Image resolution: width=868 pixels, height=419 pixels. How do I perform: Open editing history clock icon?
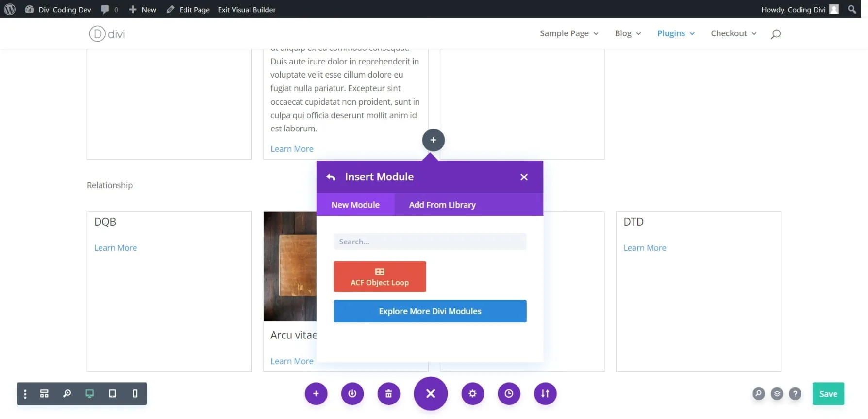coord(509,393)
